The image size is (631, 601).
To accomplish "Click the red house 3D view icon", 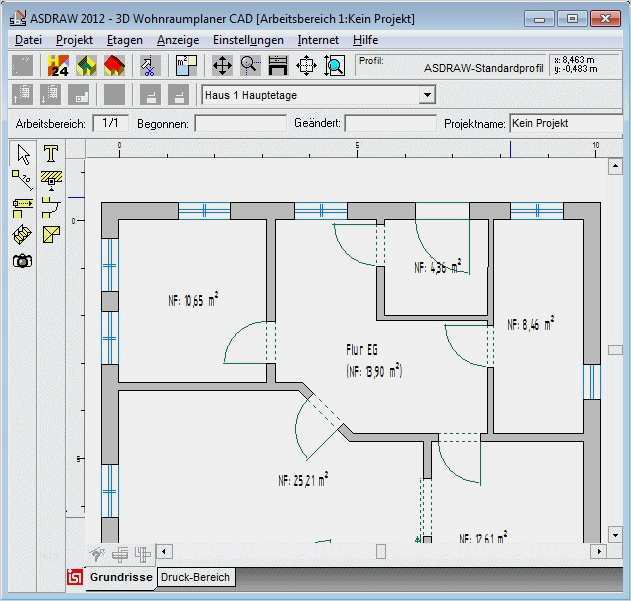I will [x=114, y=66].
